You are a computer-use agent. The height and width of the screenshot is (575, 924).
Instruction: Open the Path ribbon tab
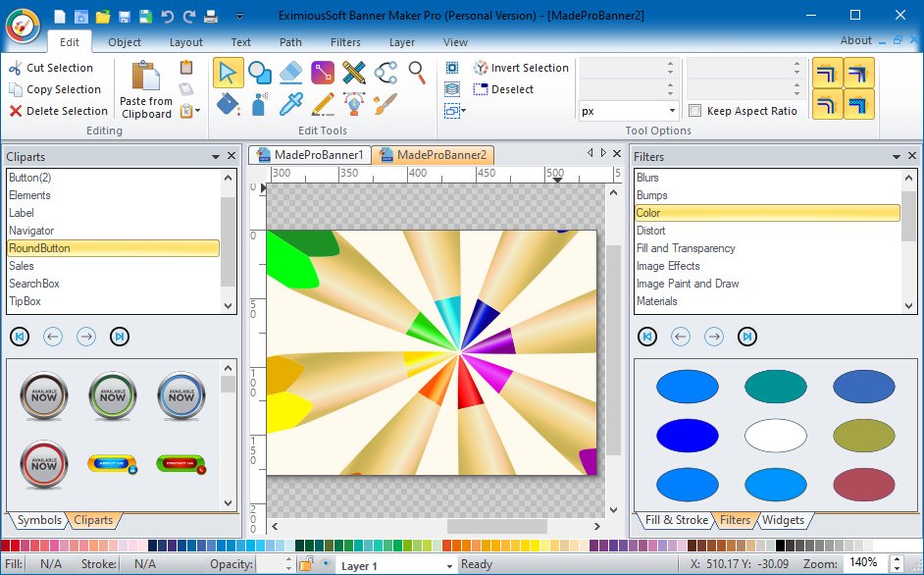click(x=290, y=42)
